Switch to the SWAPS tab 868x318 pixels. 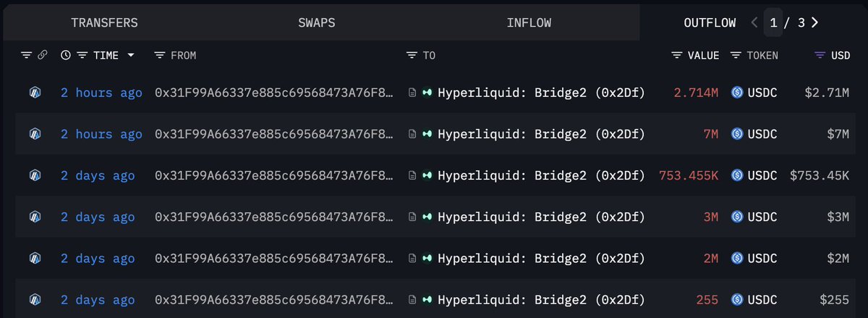click(x=317, y=22)
